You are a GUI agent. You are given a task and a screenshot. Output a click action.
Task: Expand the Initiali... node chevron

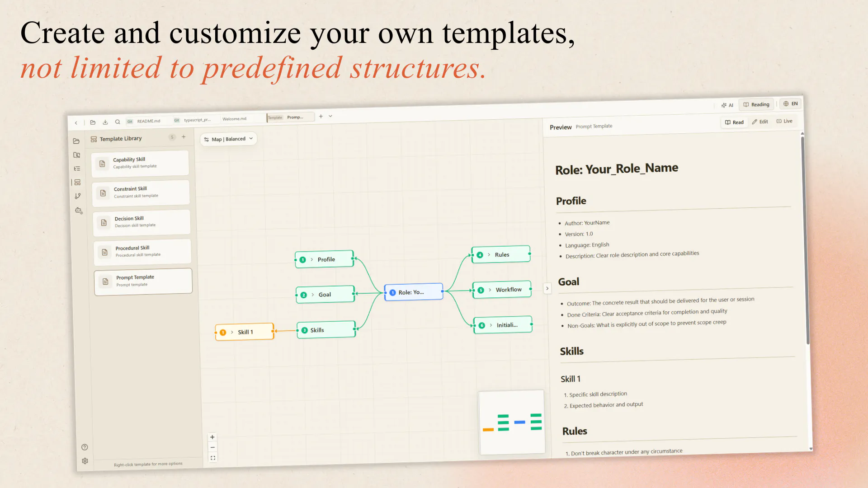[491, 325]
